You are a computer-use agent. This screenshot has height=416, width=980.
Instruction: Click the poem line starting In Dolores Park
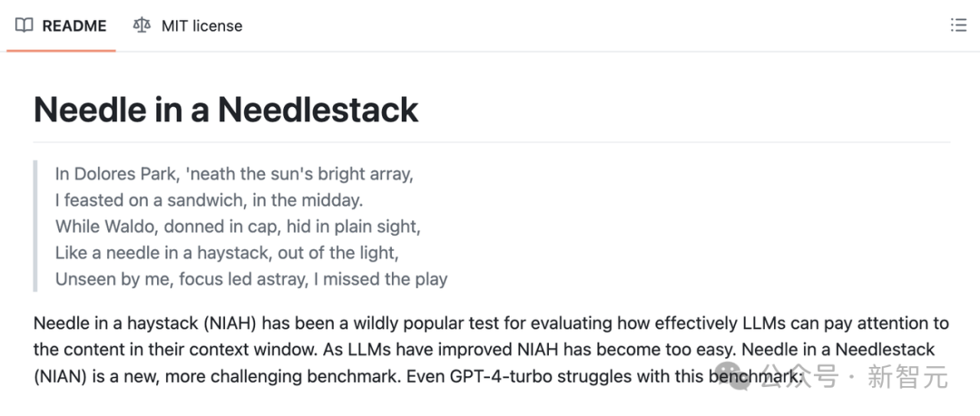point(234,174)
